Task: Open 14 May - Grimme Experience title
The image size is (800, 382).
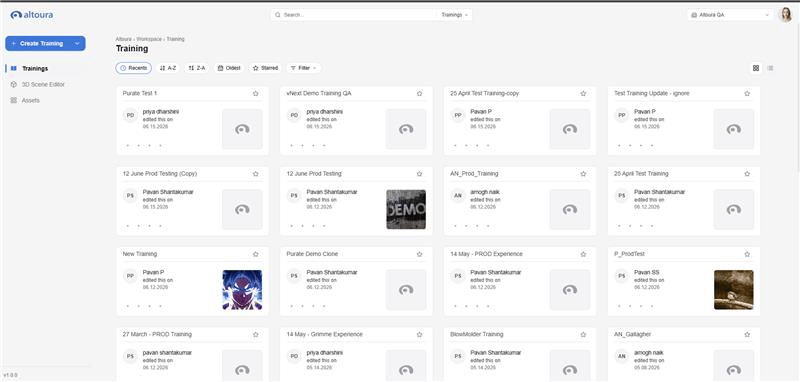Action: tap(324, 335)
